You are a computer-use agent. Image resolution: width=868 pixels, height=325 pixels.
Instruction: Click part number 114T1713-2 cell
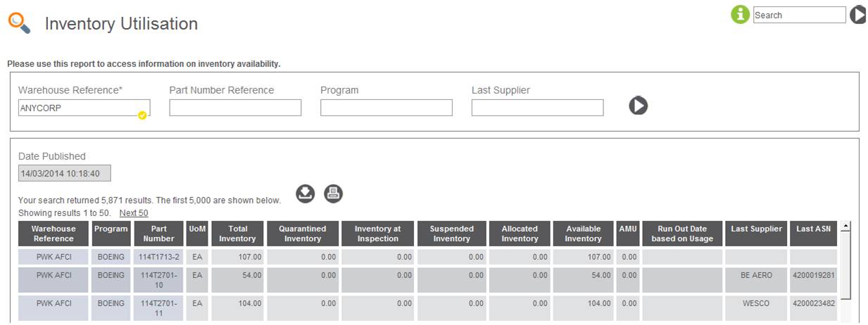point(159,257)
